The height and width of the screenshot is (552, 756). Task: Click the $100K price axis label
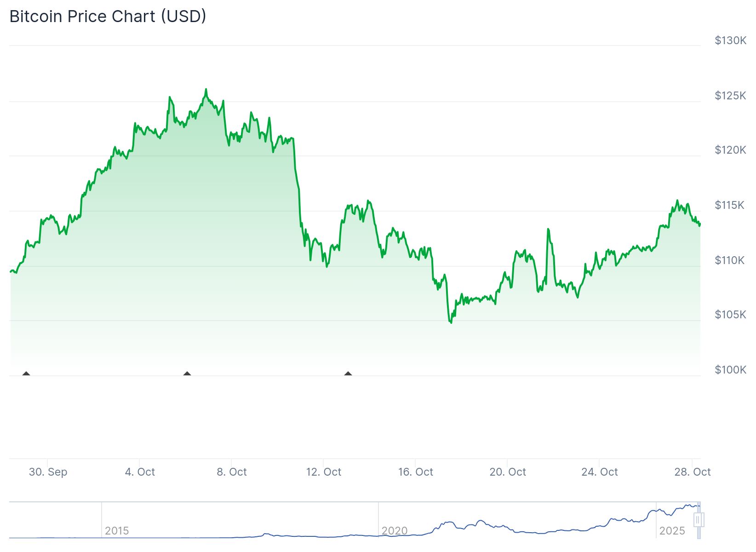730,370
